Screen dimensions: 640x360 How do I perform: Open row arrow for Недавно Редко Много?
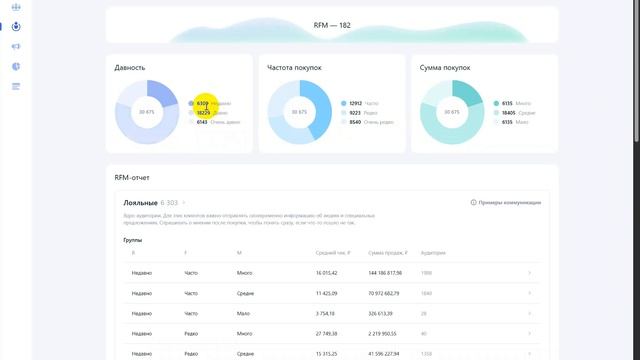pyautogui.click(x=529, y=333)
